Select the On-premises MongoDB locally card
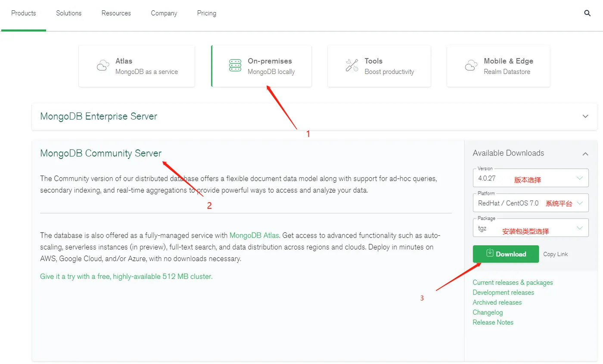Screen dimensions: 603x364 click(x=261, y=66)
